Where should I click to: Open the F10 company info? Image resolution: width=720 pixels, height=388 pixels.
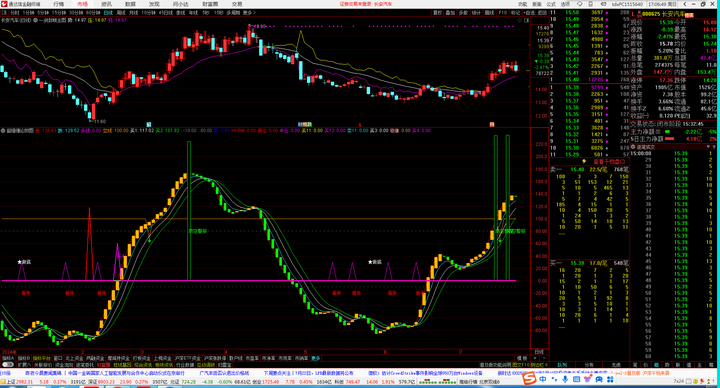pos(503,13)
